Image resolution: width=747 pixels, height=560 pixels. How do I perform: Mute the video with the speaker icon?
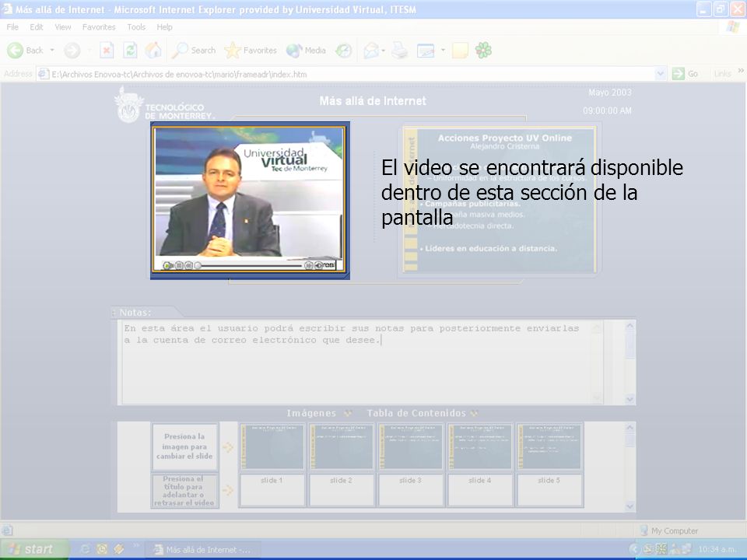point(318,266)
